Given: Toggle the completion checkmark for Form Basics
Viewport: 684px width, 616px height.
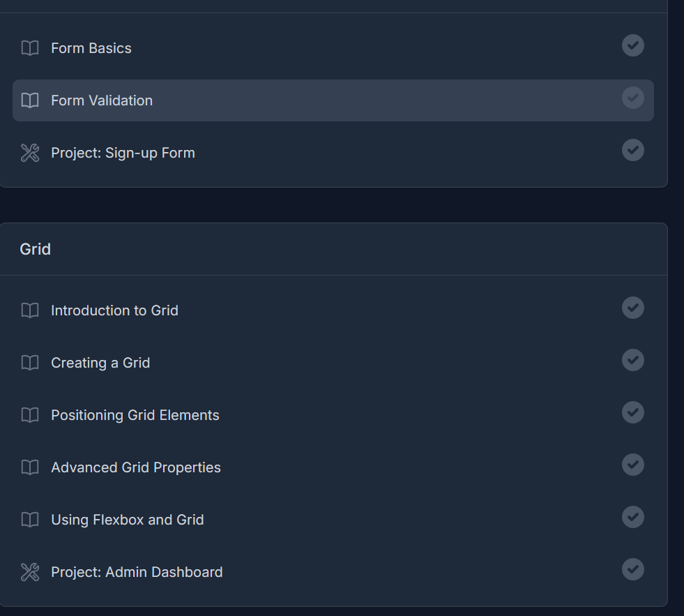Looking at the screenshot, I should coord(633,45).
